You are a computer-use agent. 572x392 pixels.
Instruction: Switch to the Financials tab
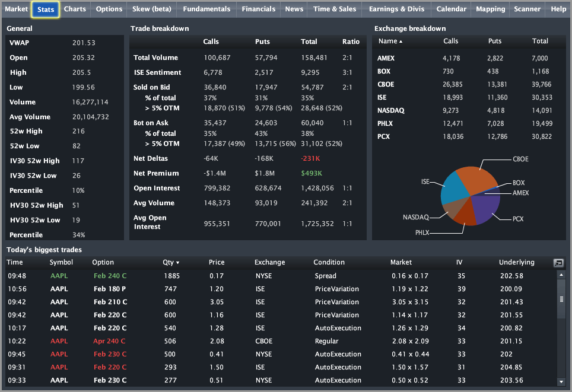coord(258,9)
